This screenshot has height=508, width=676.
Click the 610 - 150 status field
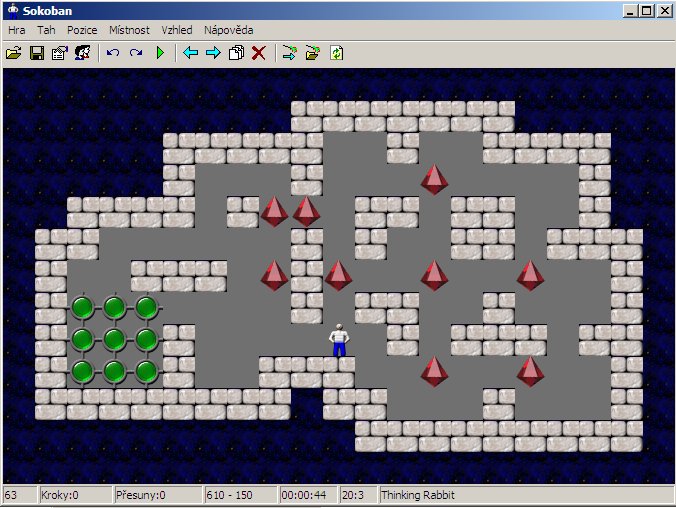[x=241, y=495]
